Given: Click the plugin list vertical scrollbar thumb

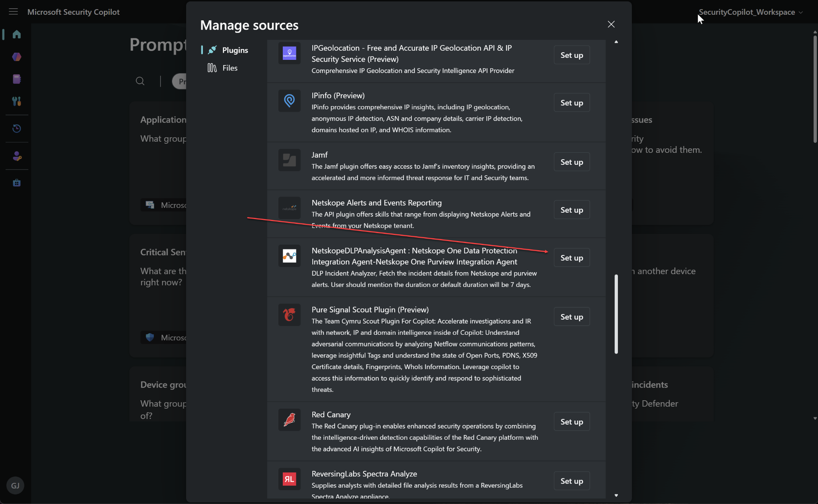Looking at the screenshot, I should pyautogui.click(x=616, y=314).
